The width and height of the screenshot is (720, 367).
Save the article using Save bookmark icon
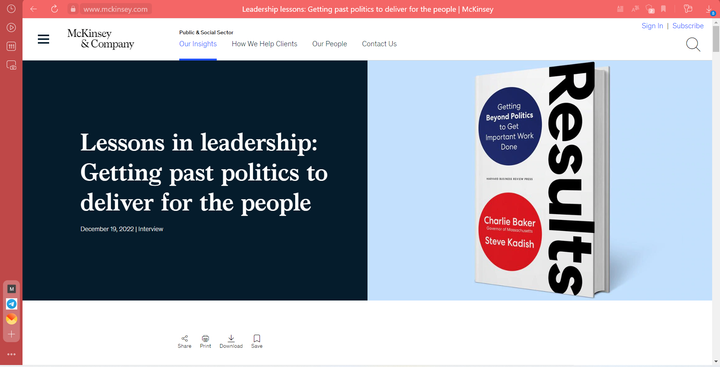pyautogui.click(x=257, y=341)
